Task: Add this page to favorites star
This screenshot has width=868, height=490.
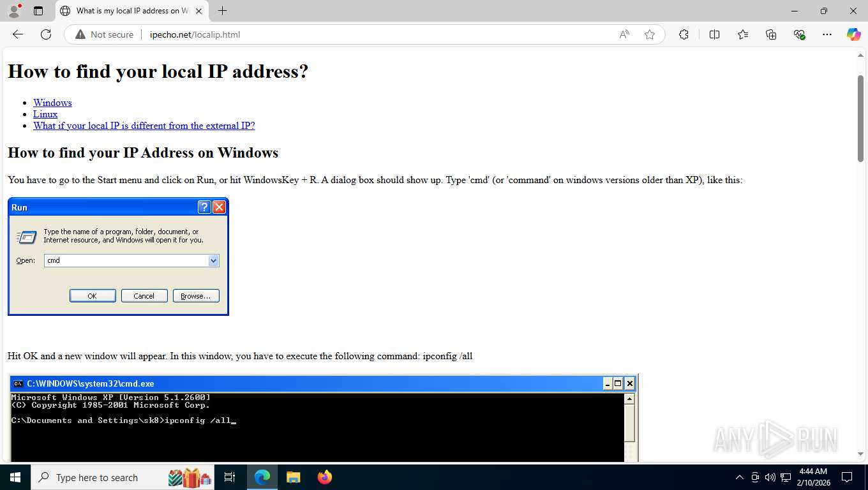Action: pyautogui.click(x=650, y=34)
